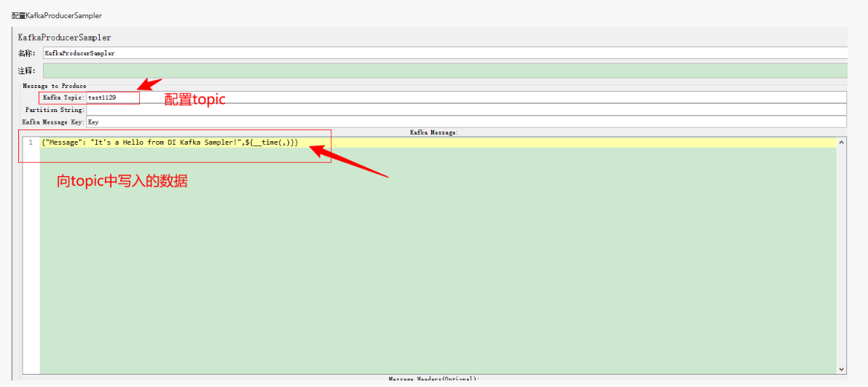
Task: Click the Kafka message text on line 1
Action: coord(170,143)
